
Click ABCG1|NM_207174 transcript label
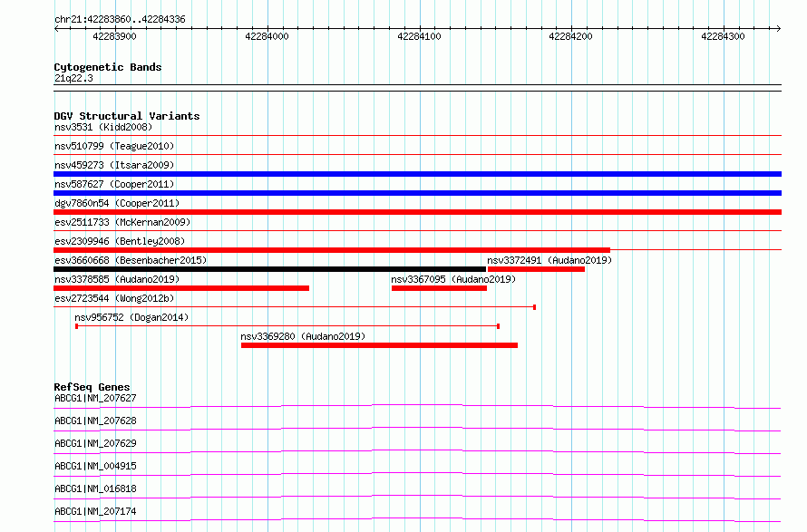(x=95, y=511)
